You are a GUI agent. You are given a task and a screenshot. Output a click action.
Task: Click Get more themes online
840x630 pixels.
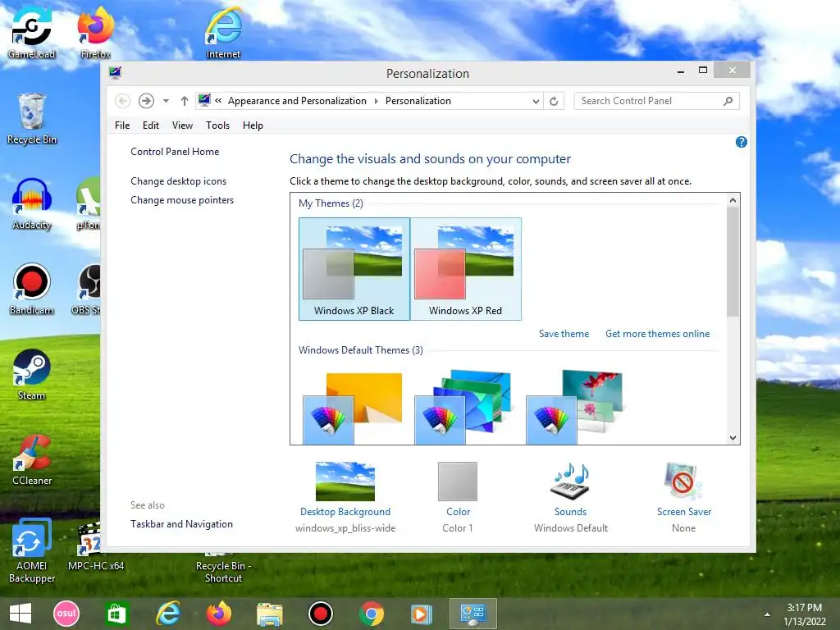point(657,334)
